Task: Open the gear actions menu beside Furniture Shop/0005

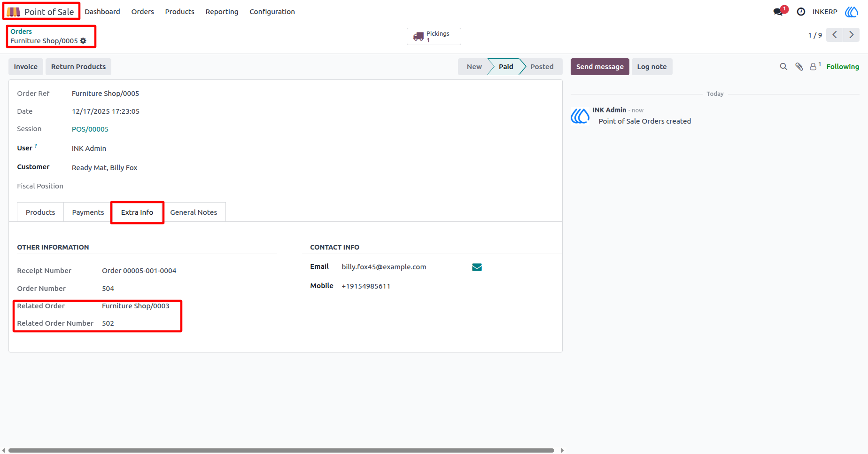Action: (83, 41)
